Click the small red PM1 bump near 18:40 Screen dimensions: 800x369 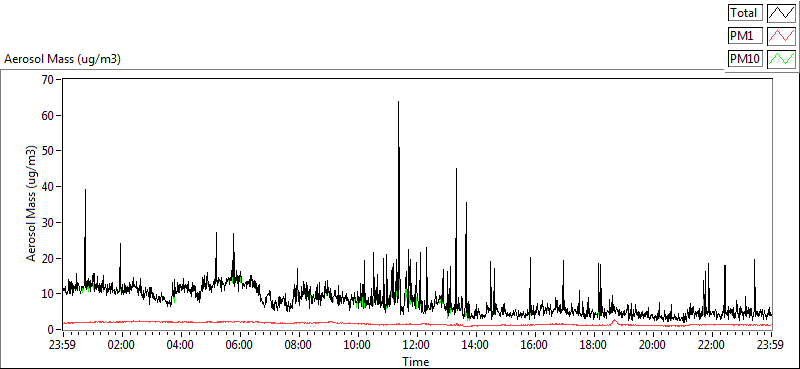614,321
